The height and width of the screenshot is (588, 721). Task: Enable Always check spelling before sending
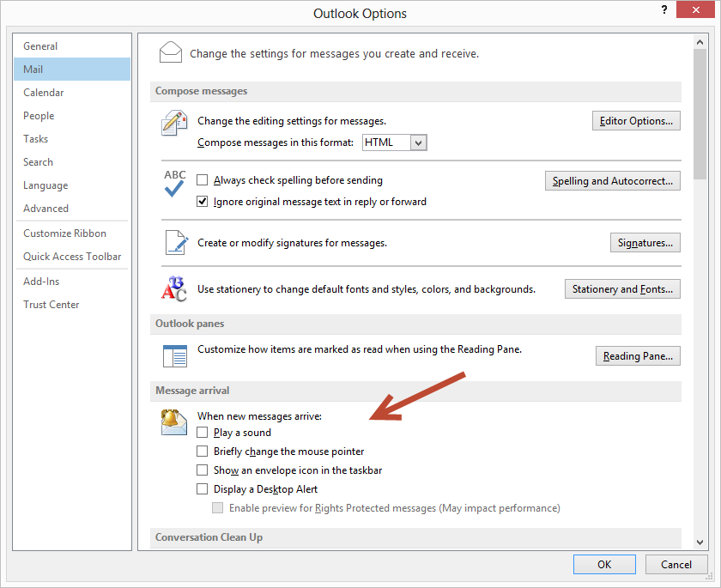203,180
